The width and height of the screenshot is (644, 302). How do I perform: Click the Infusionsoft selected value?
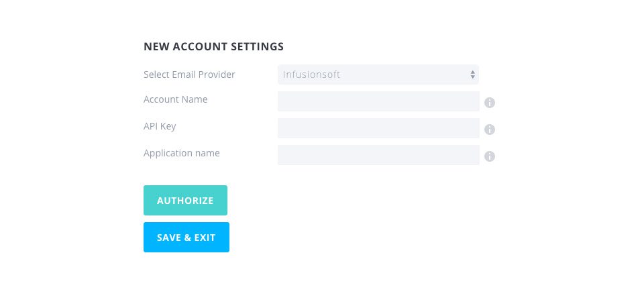[311, 74]
